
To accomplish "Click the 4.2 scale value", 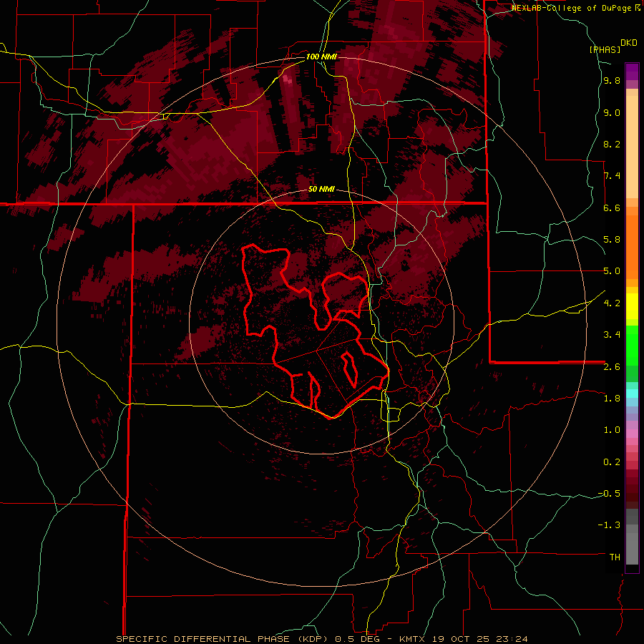I will [612, 303].
